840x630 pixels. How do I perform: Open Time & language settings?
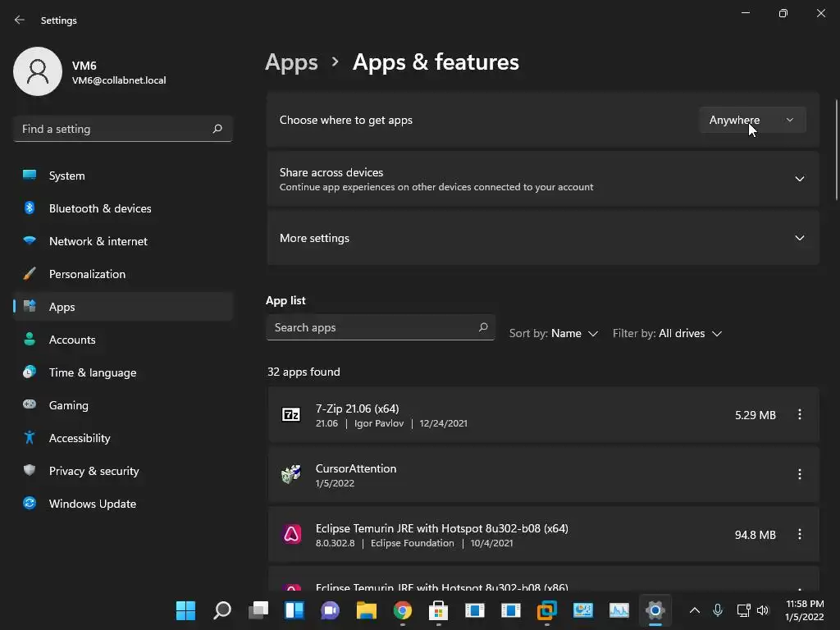[x=123, y=372]
